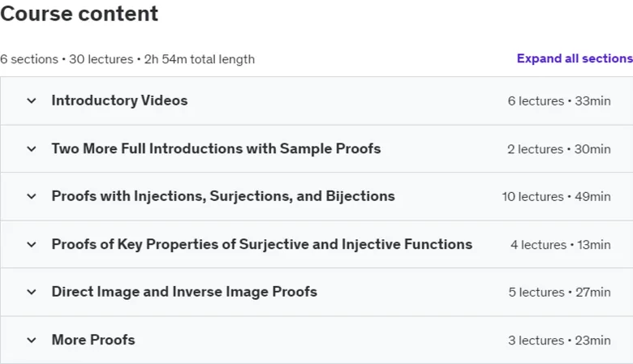Expand all sections via the purple link
The width and height of the screenshot is (633, 364).
tap(575, 58)
